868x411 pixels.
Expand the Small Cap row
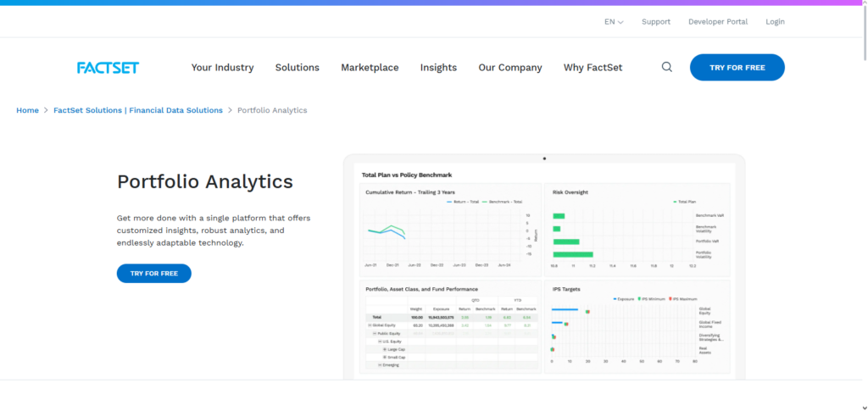pyautogui.click(x=385, y=358)
